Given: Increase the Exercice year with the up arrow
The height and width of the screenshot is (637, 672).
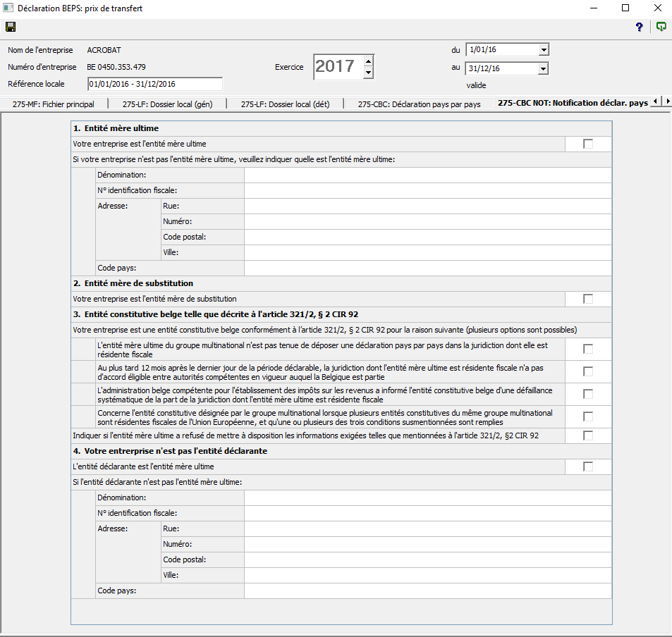Looking at the screenshot, I should click(368, 61).
